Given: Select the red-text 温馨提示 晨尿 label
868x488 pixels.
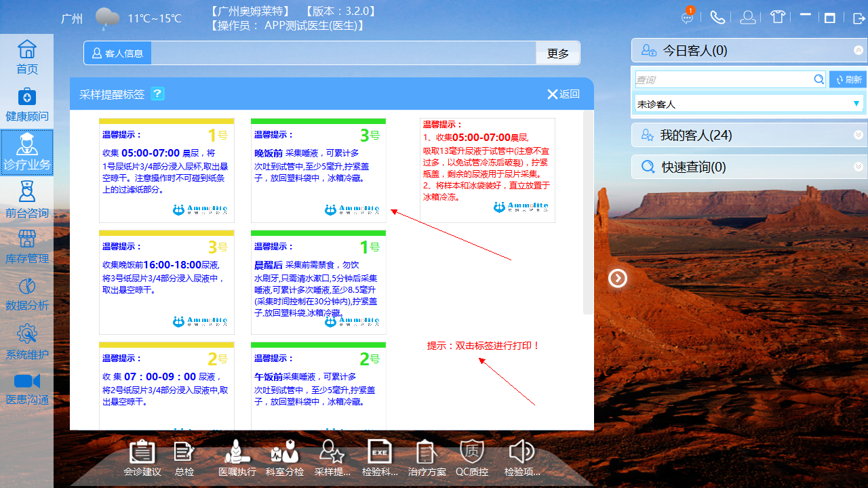Looking at the screenshot, I should (x=488, y=170).
